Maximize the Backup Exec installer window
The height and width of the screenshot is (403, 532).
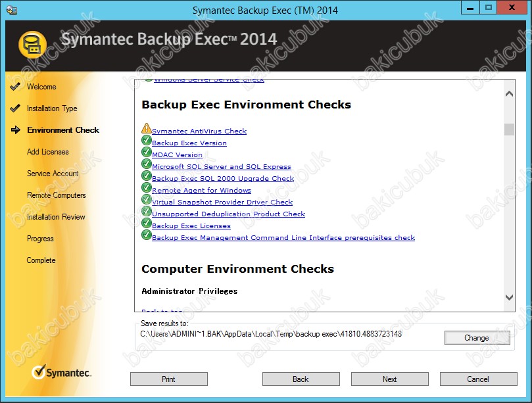[488, 8]
